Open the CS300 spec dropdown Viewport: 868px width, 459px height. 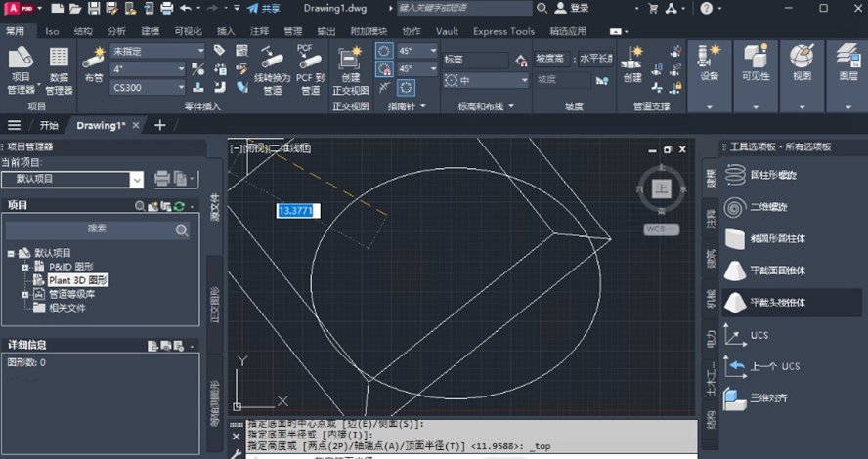pos(148,87)
